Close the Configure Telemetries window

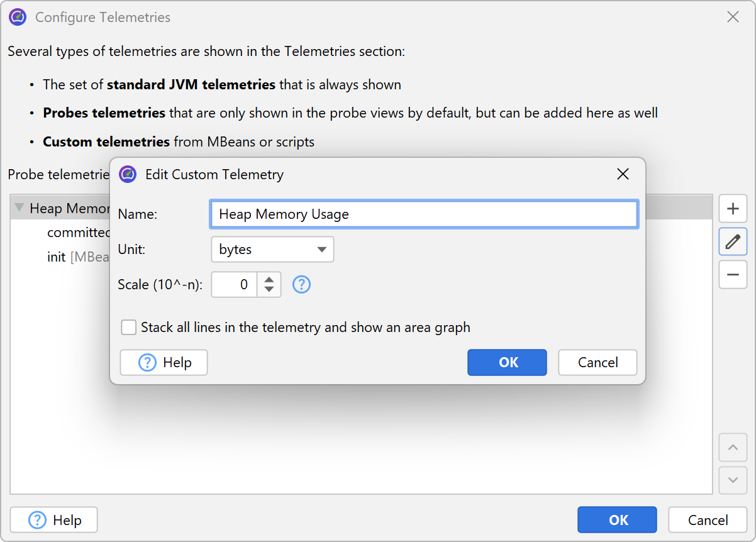click(x=733, y=17)
